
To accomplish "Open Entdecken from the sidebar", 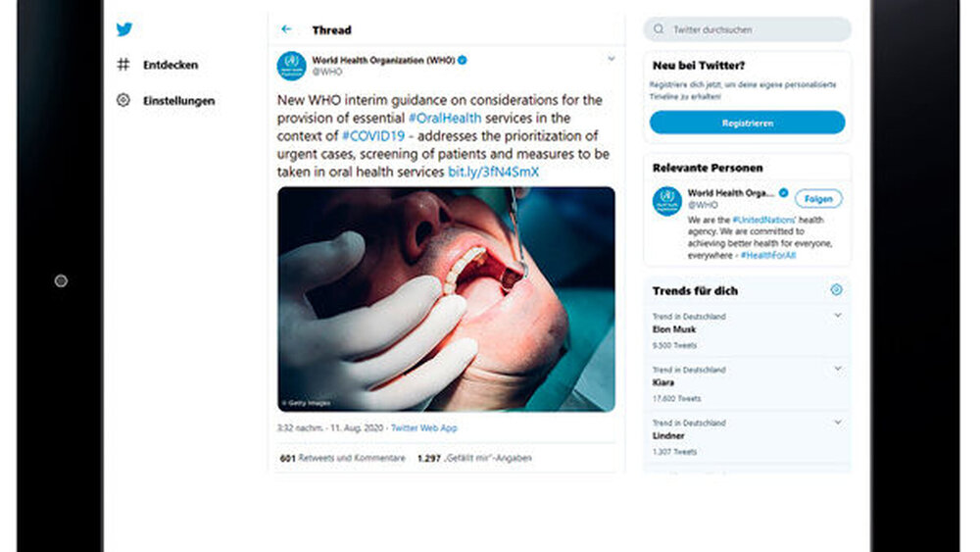I will (170, 65).
